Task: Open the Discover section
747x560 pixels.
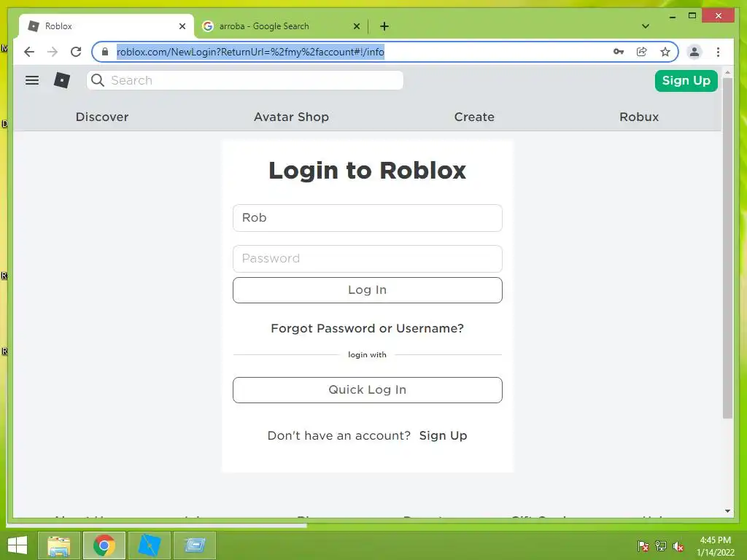Action: pos(102,117)
